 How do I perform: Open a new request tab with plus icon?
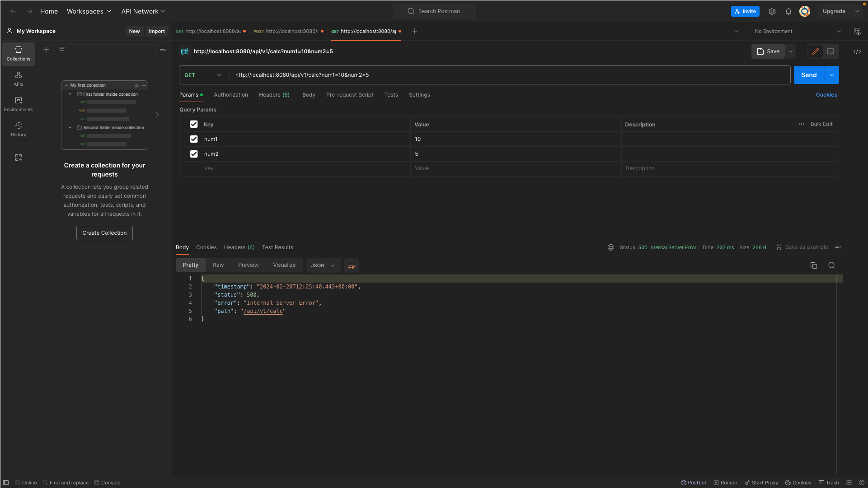pos(414,31)
